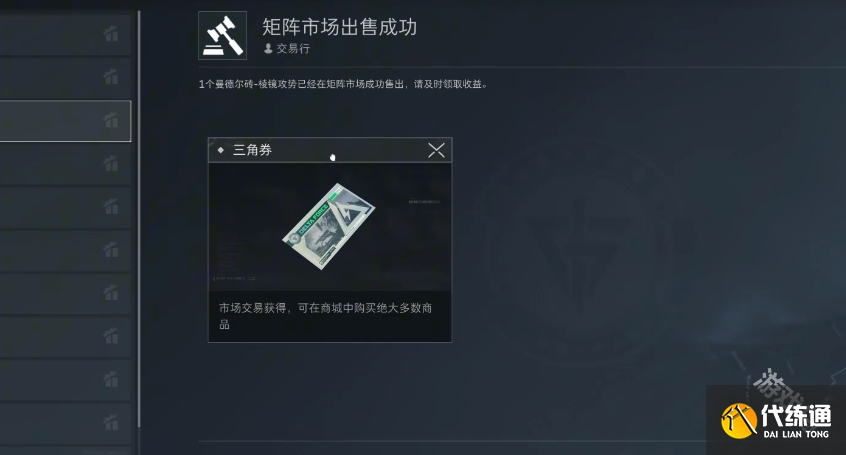The width and height of the screenshot is (846, 455).
Task: Open the fifth mail entry in the list
Action: (65, 207)
